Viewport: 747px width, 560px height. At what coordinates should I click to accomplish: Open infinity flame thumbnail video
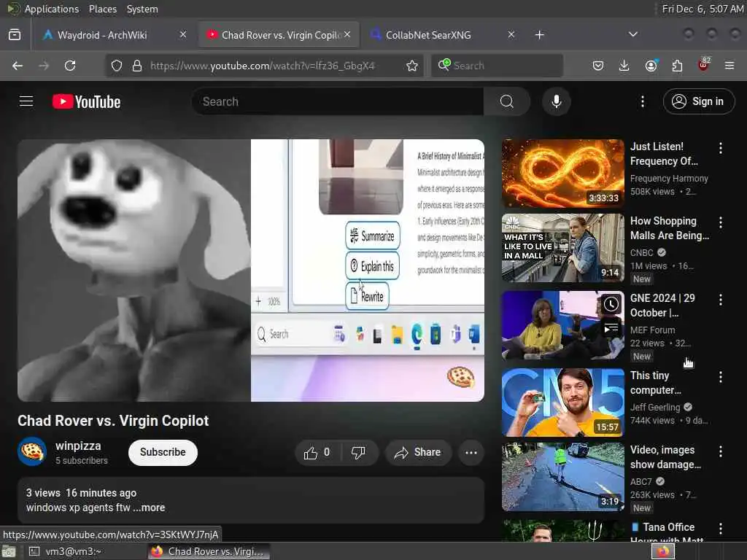[x=562, y=174]
